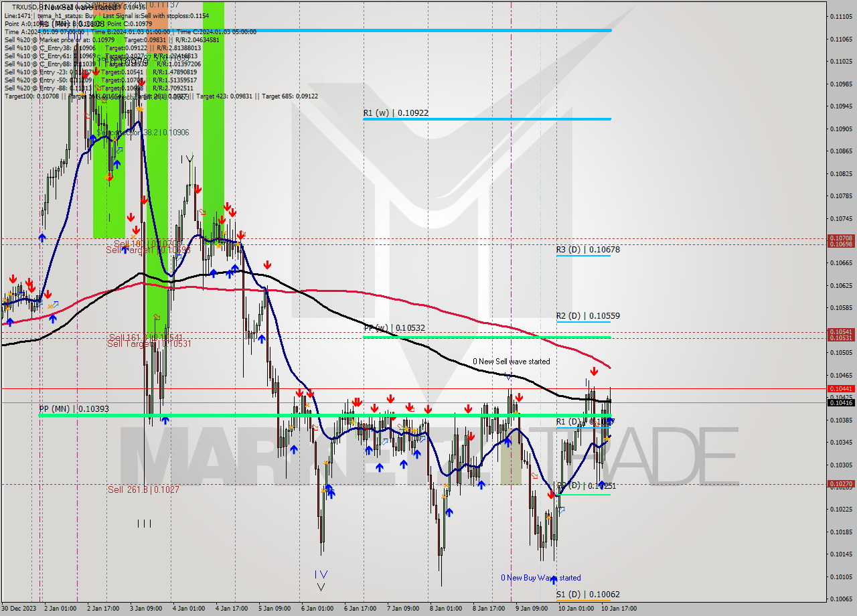The height and width of the screenshot is (616, 857).
Task: Click the black current price tag 0.10416
Action: point(842,402)
